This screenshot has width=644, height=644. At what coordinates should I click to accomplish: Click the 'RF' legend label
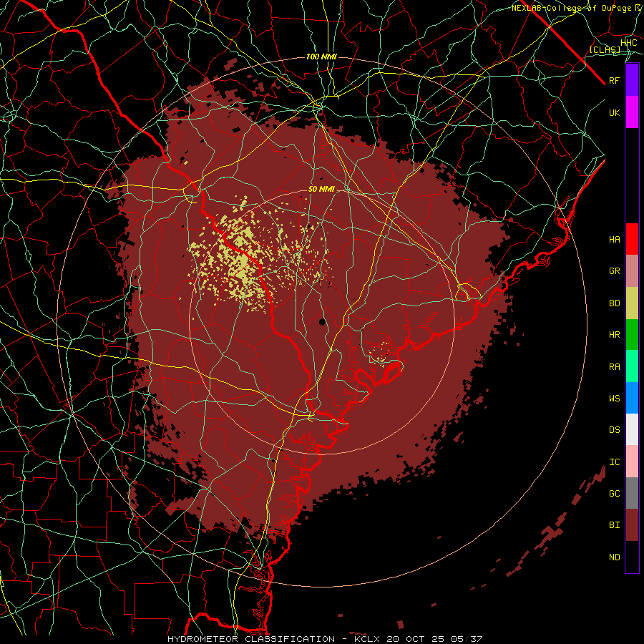[x=614, y=80]
